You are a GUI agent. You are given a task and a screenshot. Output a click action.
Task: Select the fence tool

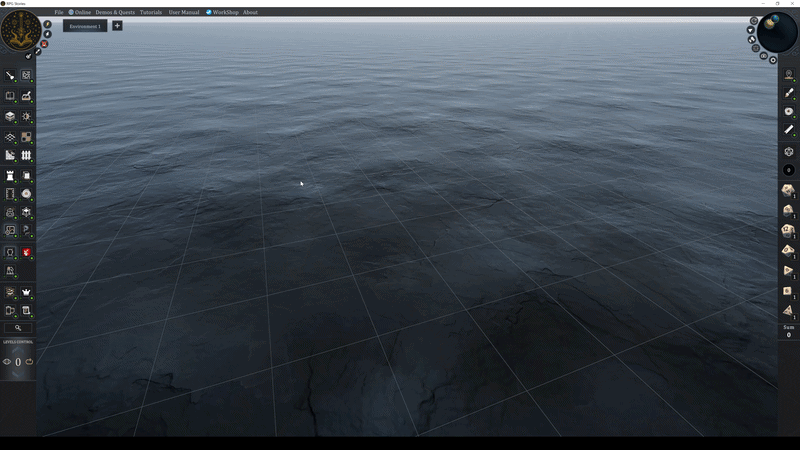(x=26, y=155)
